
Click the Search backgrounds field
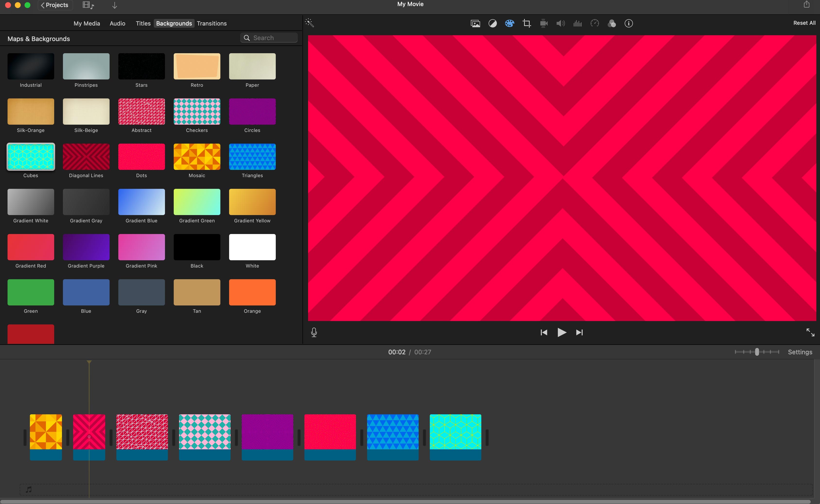click(268, 38)
